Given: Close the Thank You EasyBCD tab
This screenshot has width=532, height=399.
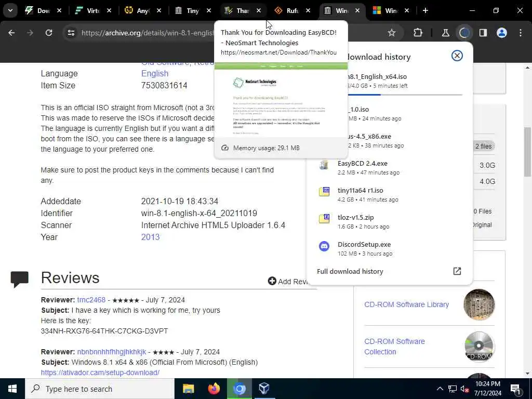Looking at the screenshot, I should click(259, 10).
